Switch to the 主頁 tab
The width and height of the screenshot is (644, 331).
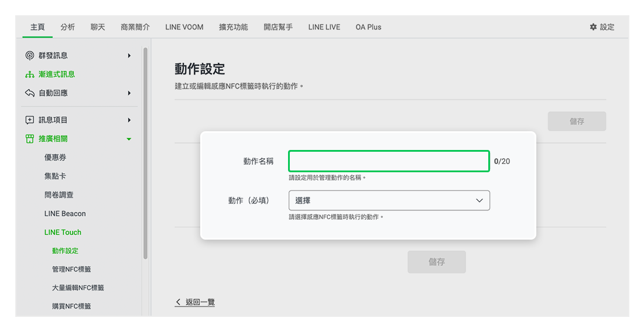click(37, 27)
